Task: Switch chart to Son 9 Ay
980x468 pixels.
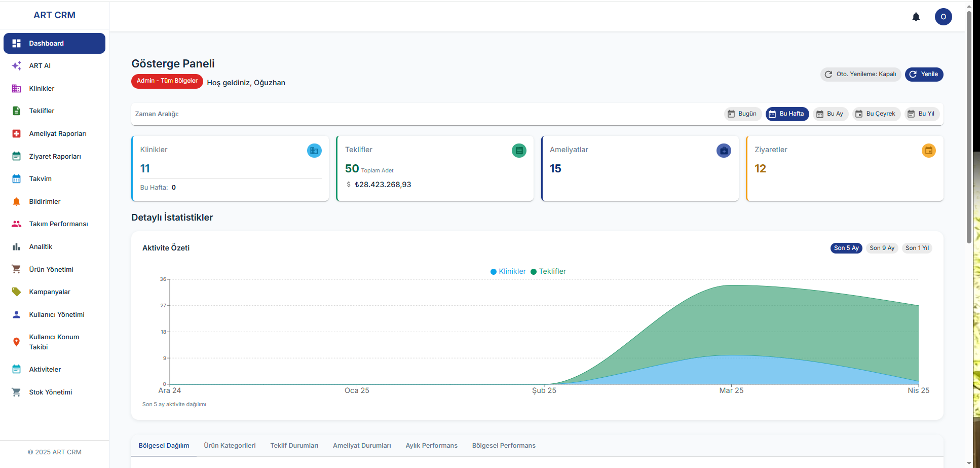Action: (x=882, y=248)
